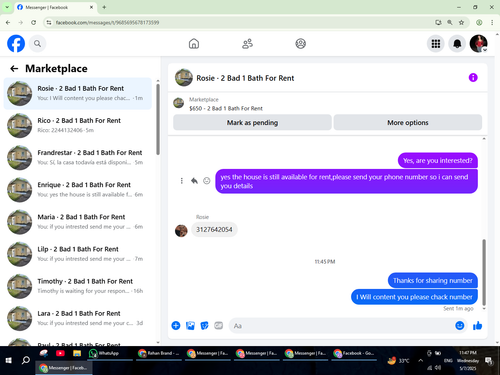This screenshot has width=500, height=375.
Task: Open Timothy conversation in the list
Action: coord(78,286)
